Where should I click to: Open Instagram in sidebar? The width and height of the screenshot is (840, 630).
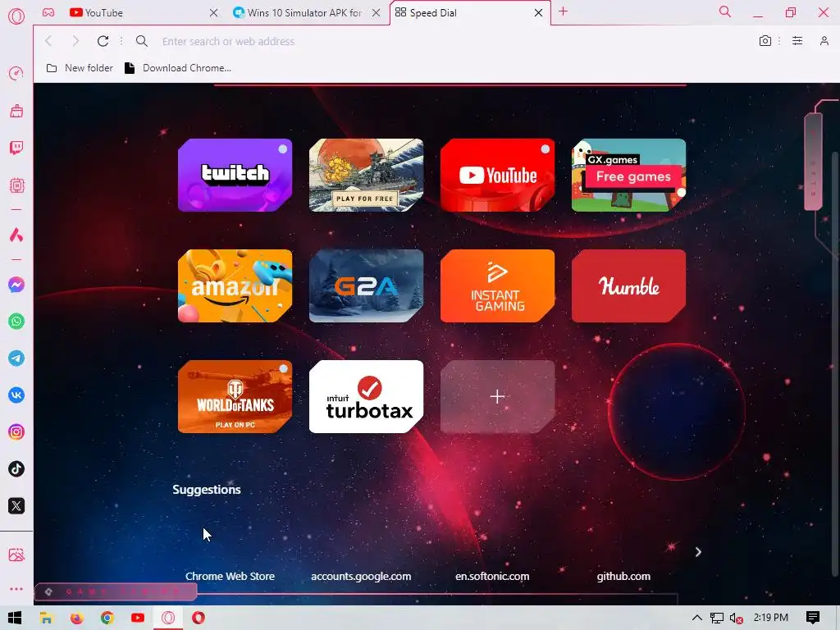point(16,432)
